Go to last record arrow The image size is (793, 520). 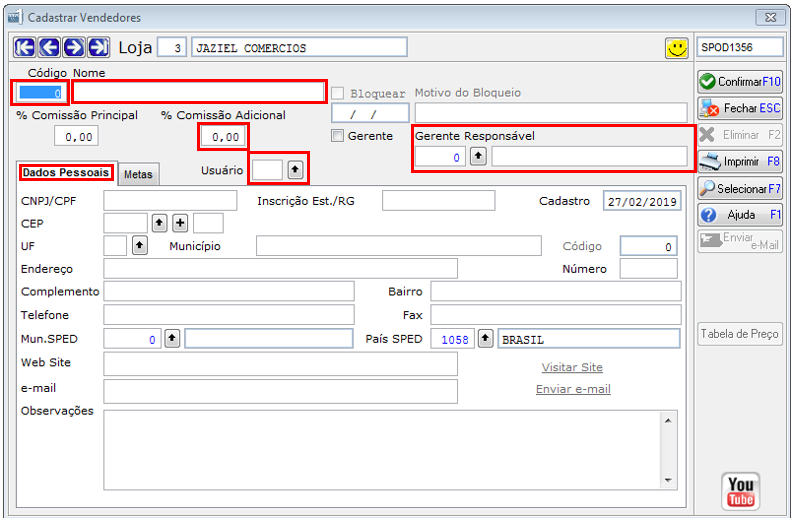[99, 48]
